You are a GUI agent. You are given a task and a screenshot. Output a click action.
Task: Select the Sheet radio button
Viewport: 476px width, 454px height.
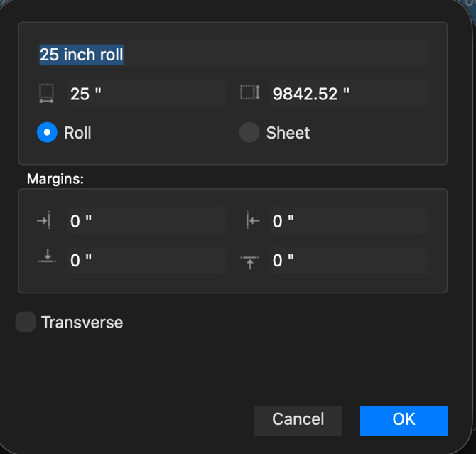click(249, 132)
